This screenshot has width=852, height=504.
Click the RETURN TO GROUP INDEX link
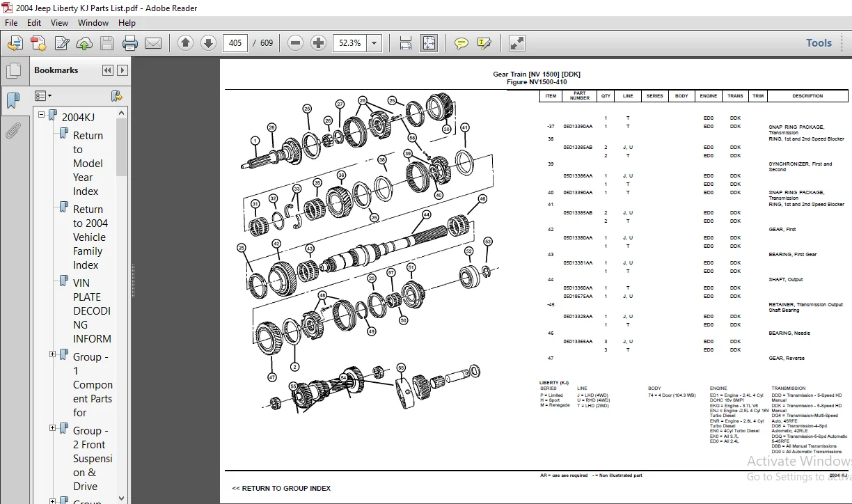tap(281, 489)
